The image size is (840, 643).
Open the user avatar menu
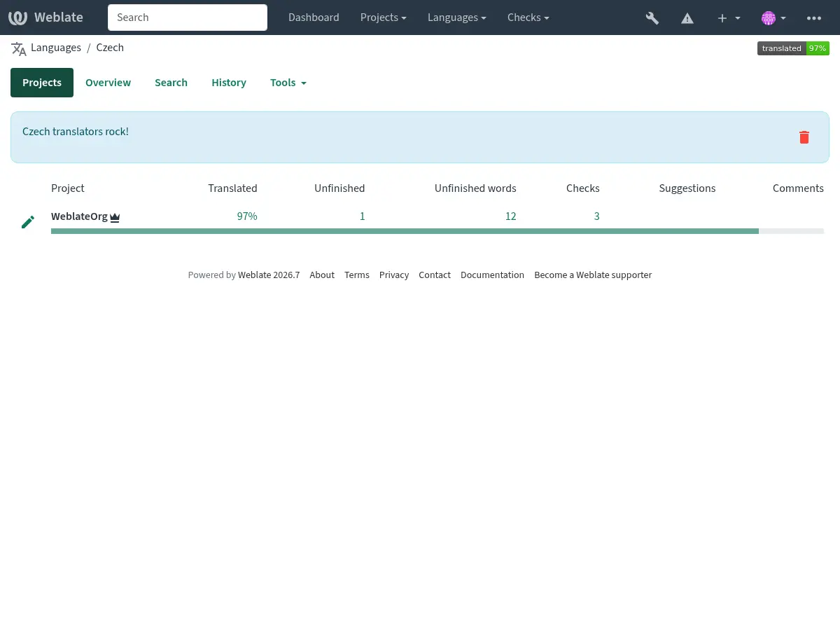point(773,18)
